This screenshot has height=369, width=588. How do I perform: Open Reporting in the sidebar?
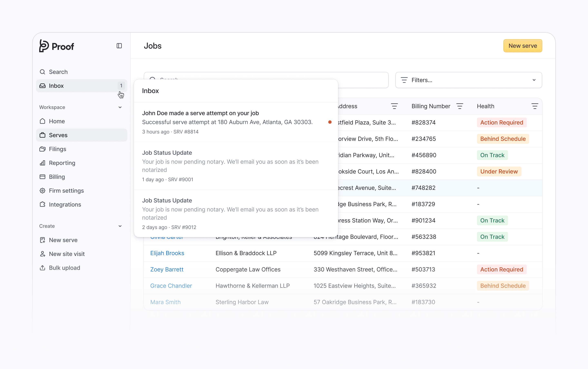tap(62, 163)
